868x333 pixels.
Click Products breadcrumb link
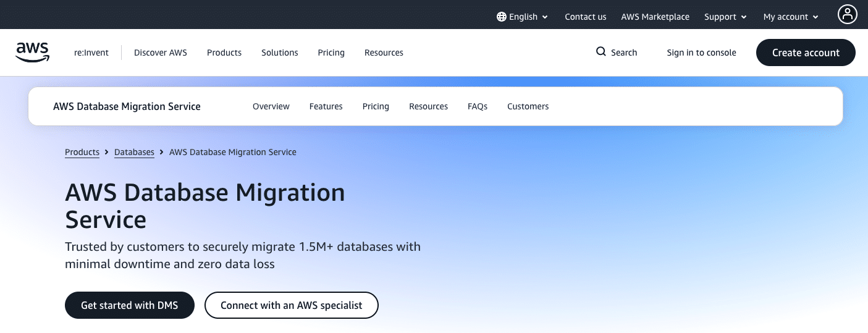[x=82, y=152]
